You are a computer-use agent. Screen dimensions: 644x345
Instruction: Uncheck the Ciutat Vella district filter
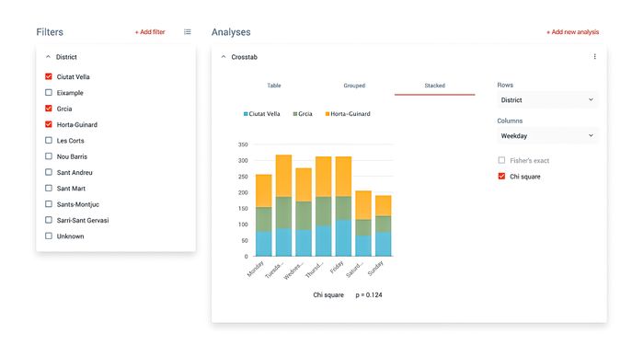[x=49, y=76]
